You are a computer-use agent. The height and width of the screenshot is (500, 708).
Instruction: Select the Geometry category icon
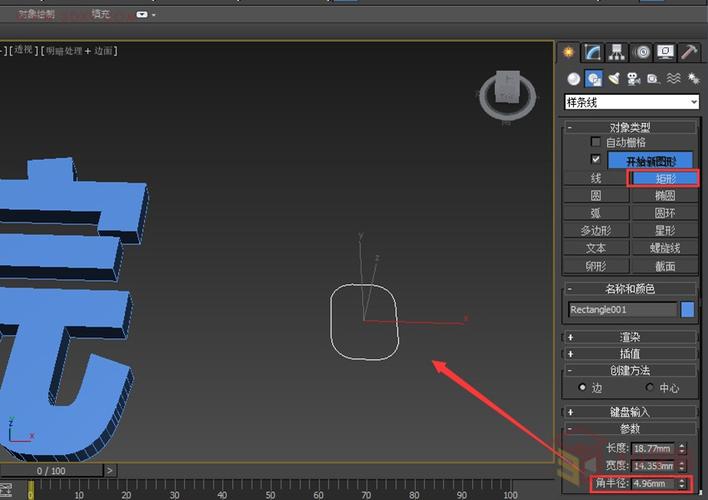[x=573, y=79]
